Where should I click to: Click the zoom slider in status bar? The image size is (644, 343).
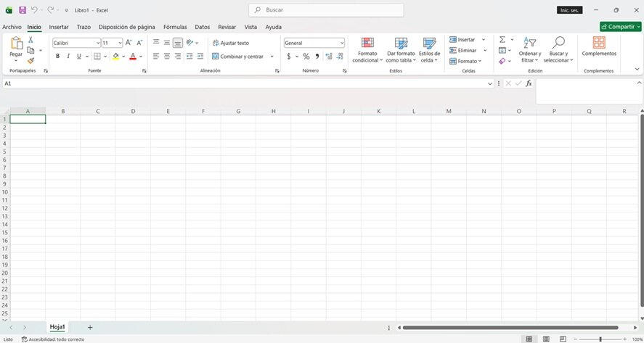[600, 339]
